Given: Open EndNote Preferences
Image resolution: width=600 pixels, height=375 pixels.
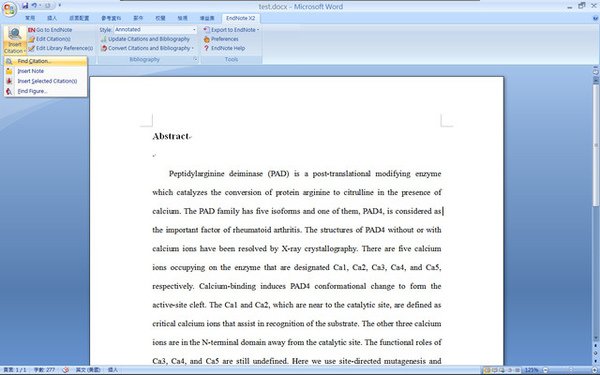Looking at the screenshot, I should click(221, 39).
